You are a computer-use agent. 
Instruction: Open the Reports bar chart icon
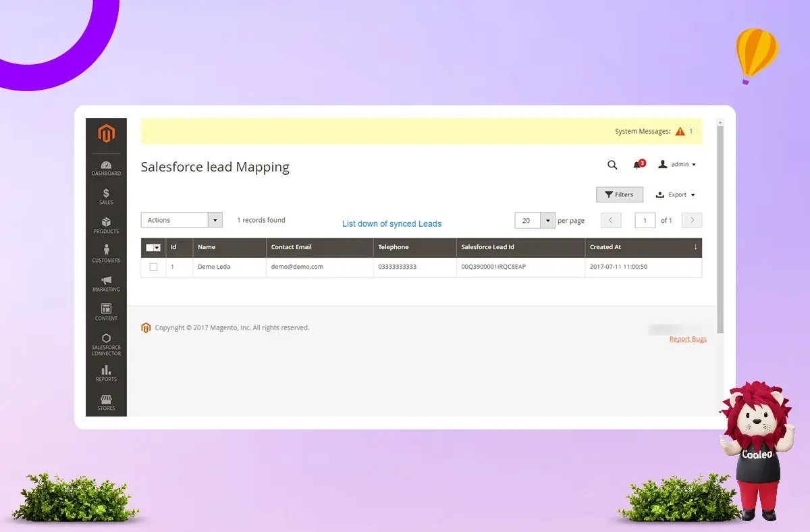(x=106, y=373)
